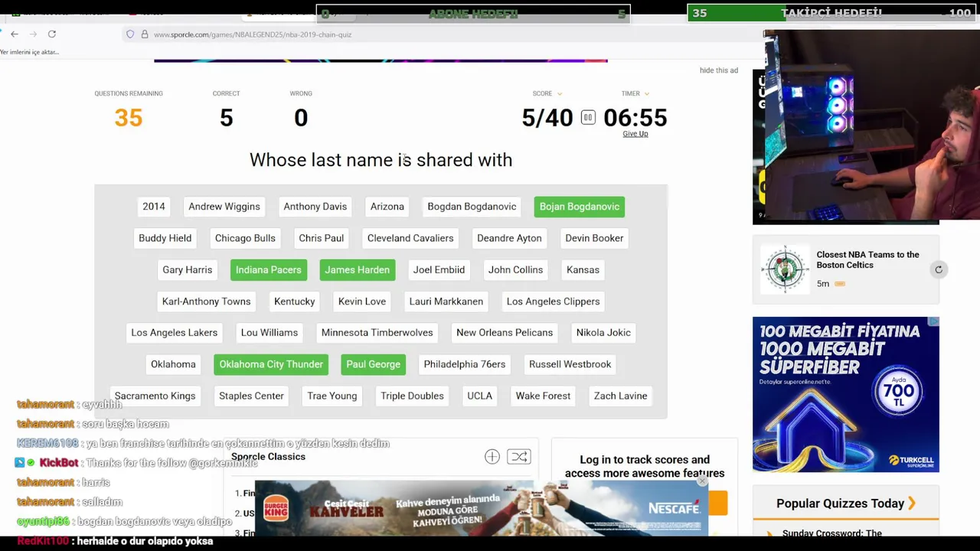Screen dimensions: 980x551
Task: Refresh the Closest NBA Teams suggestion
Action: [938, 269]
